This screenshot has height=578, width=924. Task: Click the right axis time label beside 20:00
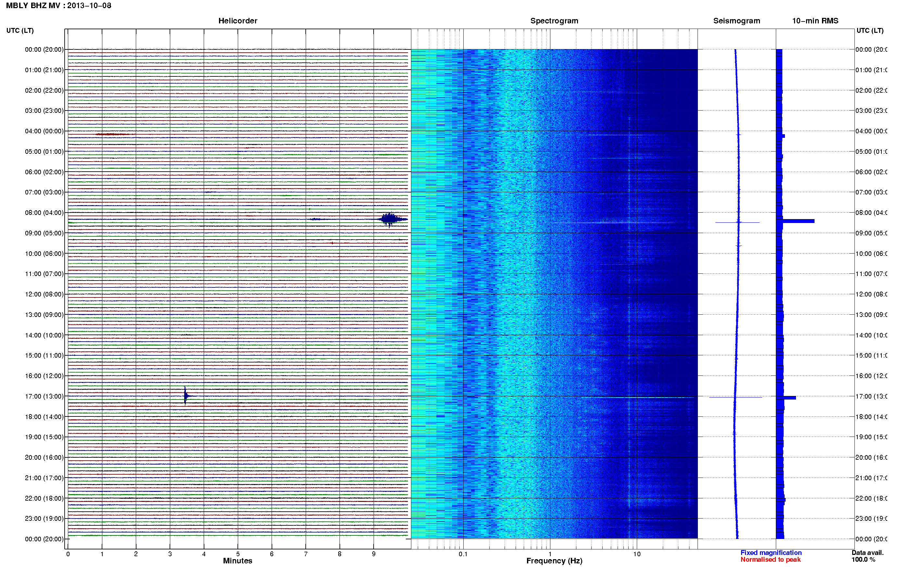tap(871, 457)
